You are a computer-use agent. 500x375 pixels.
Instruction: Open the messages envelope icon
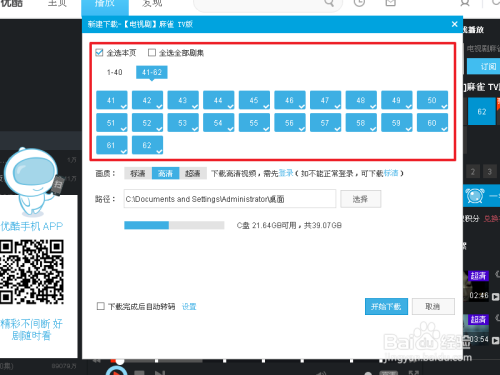pos(390,3)
